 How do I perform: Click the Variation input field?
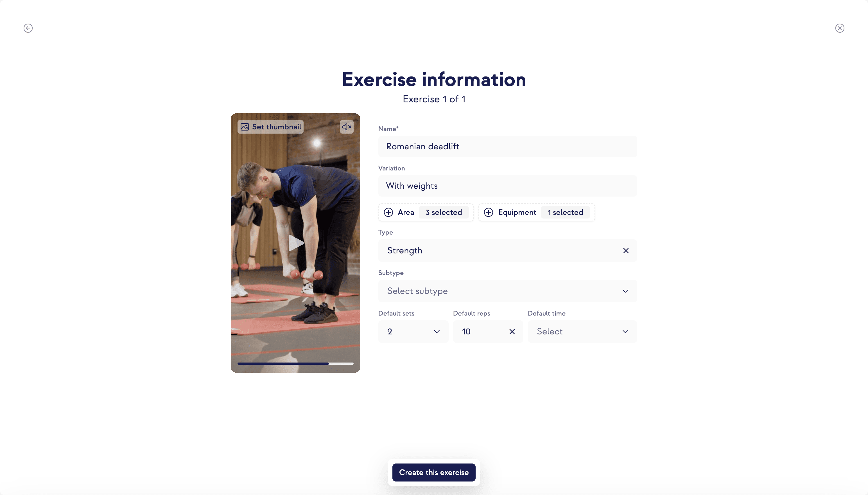tap(507, 185)
